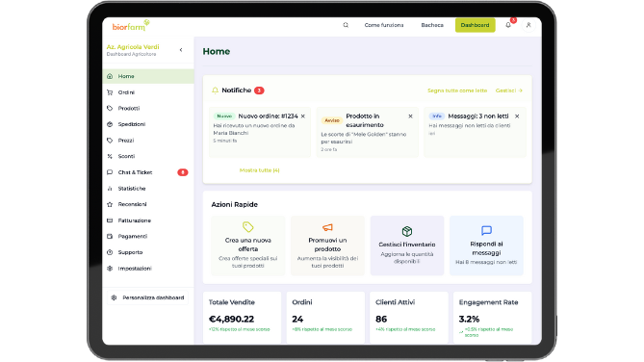Open Gestisci link with arrow
This screenshot has height=362, width=644.
(x=509, y=90)
